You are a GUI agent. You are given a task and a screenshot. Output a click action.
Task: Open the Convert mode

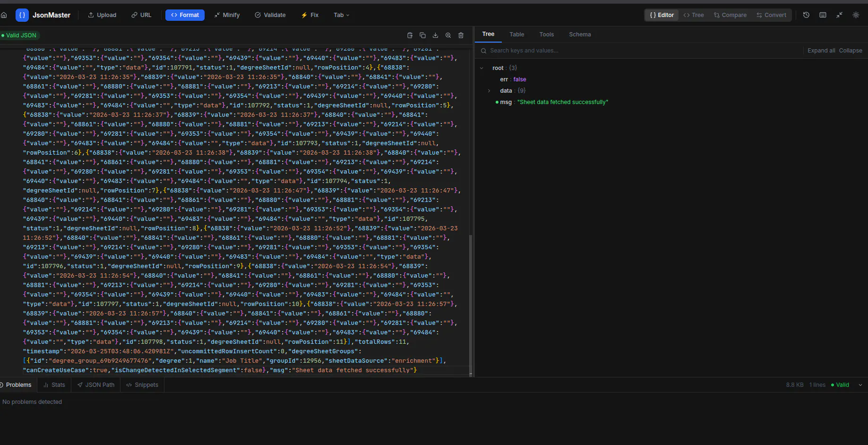click(x=771, y=15)
